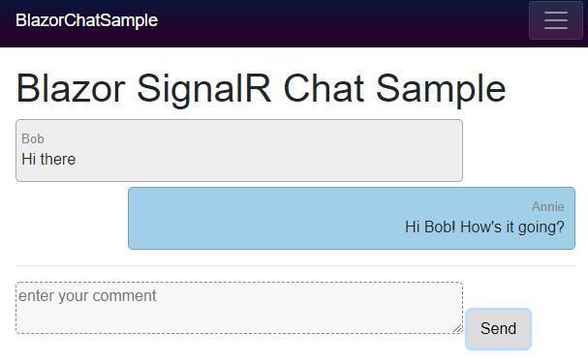Screen dimensions: 588x364
Task: Click the Blazor SignalR Chat Sample heading
Action: pyautogui.click(x=261, y=89)
